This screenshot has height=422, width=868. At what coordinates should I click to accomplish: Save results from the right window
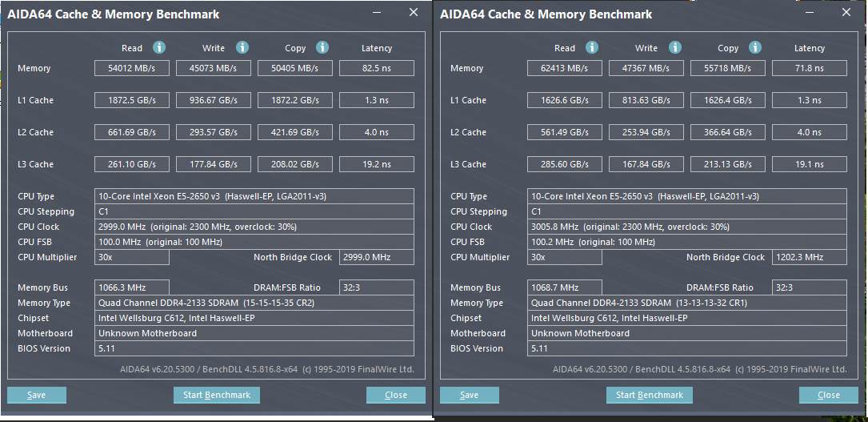[x=470, y=395]
